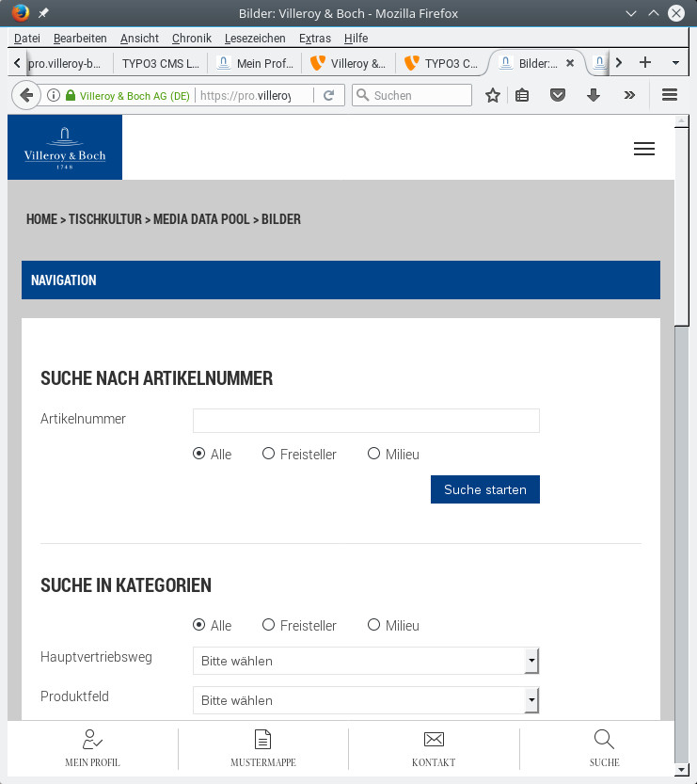Click the Artikelnummer text field

coord(366,421)
